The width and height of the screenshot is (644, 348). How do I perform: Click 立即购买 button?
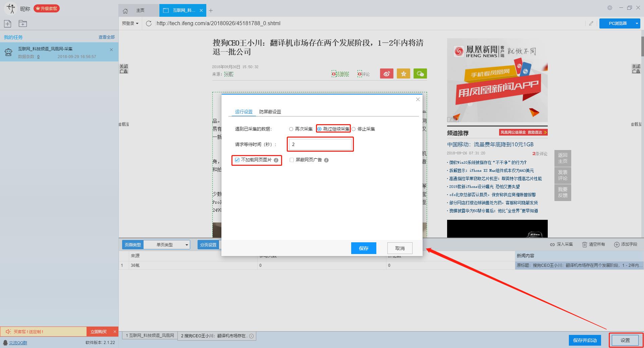point(99,332)
